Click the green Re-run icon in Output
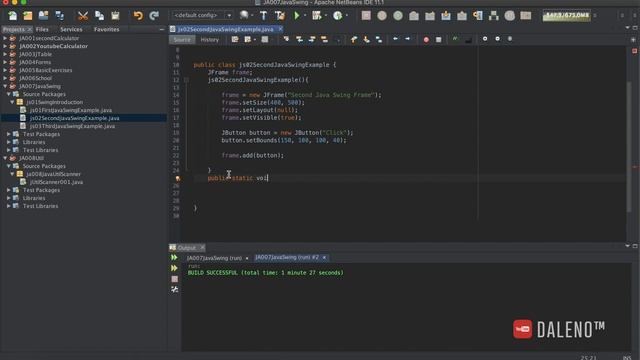 174,258
